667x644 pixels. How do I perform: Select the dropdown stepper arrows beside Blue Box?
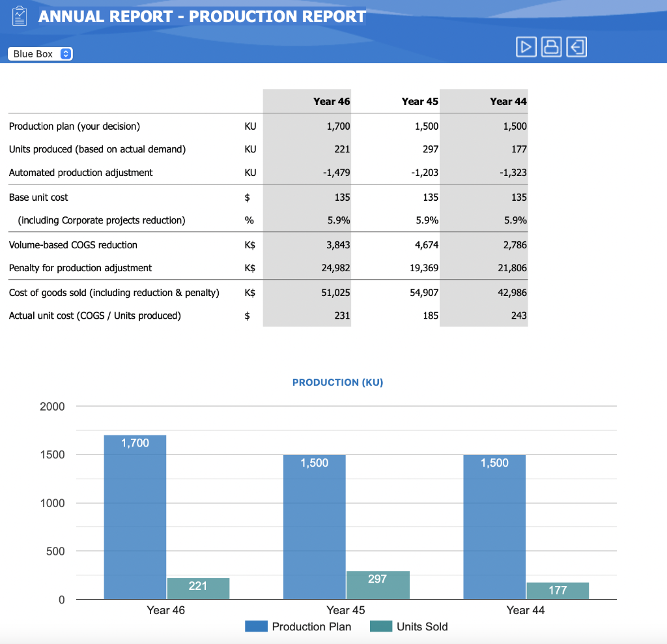[x=64, y=53]
